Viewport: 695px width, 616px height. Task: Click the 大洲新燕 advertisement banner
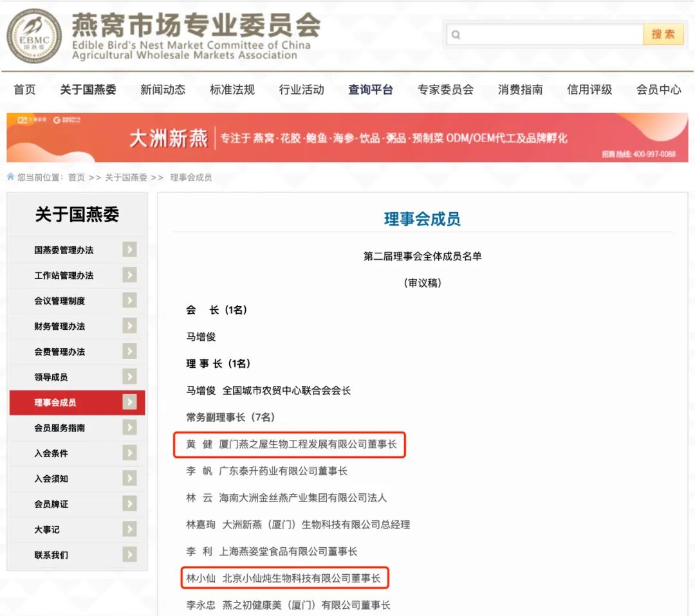click(347, 138)
